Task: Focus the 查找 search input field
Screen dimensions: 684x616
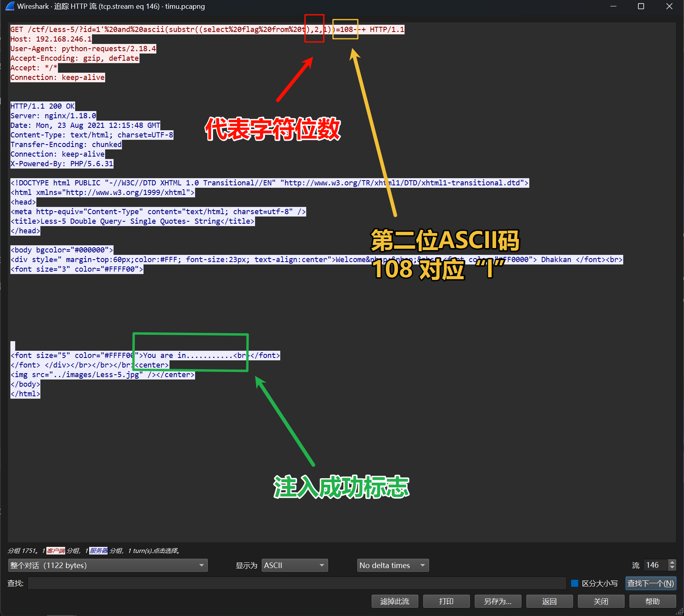Action: (297, 583)
